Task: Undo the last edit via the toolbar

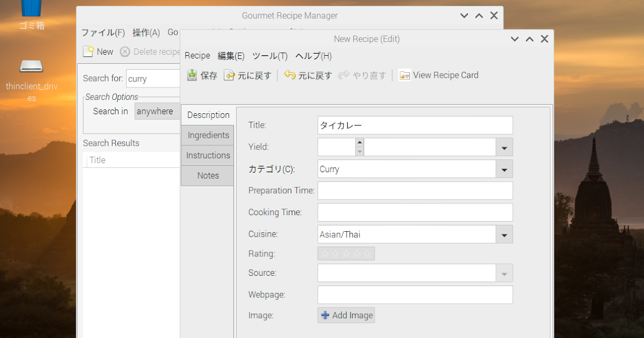Action: [x=308, y=75]
